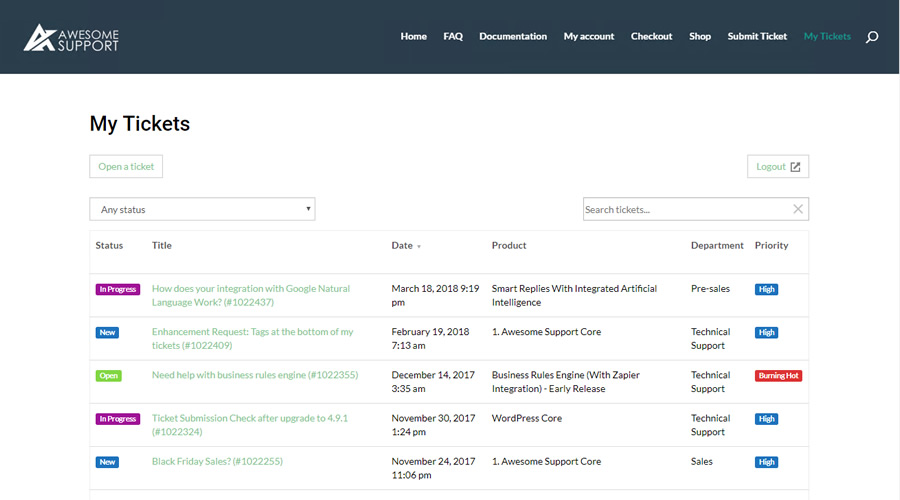Open the Enhancement Request Tags ticket

pos(253,339)
